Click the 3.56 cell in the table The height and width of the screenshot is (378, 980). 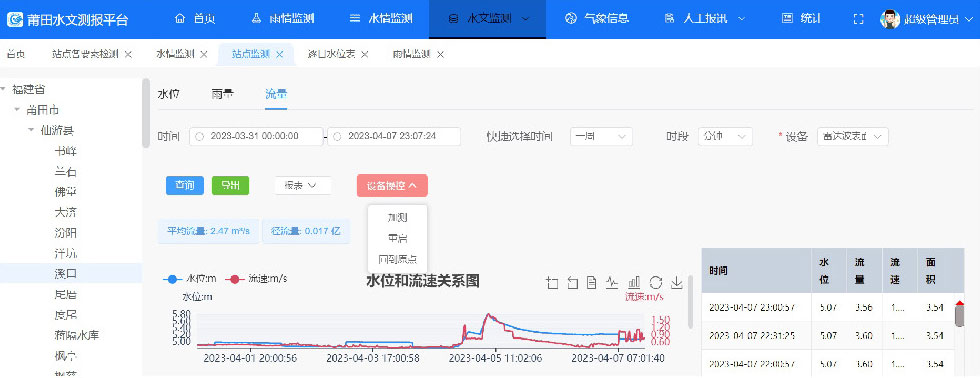point(864,307)
